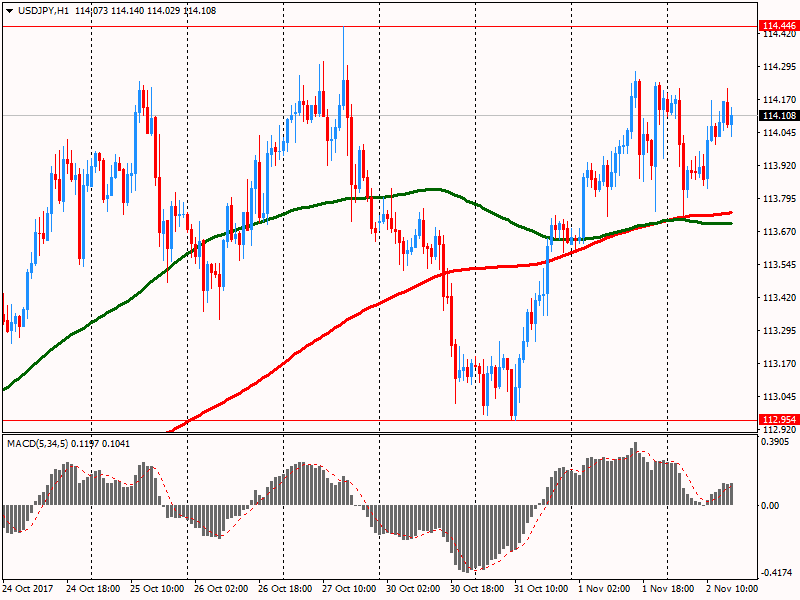Click the MACD zero level label 0.00

tap(770, 506)
